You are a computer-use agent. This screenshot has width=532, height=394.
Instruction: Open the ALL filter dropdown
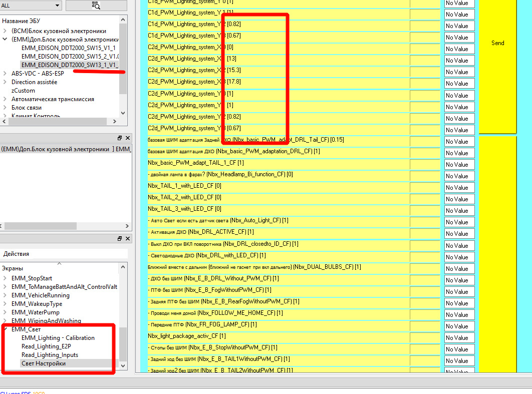pos(31,6)
